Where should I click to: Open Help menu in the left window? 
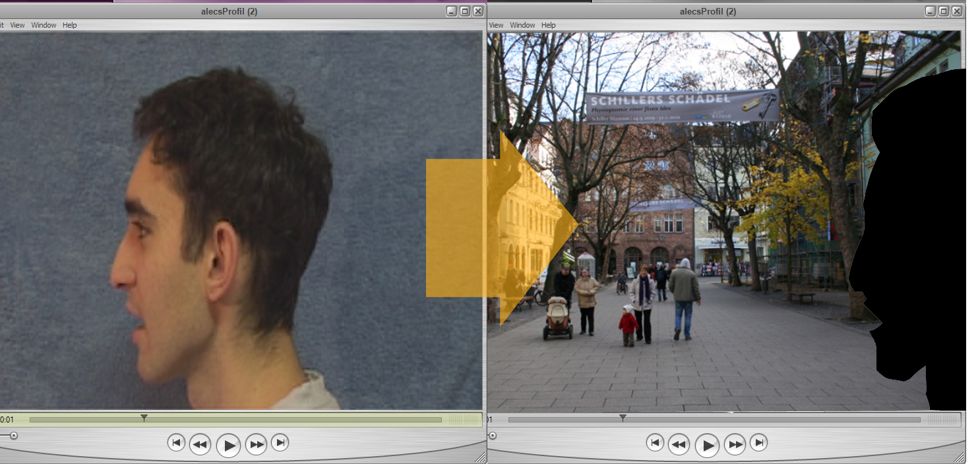(70, 25)
